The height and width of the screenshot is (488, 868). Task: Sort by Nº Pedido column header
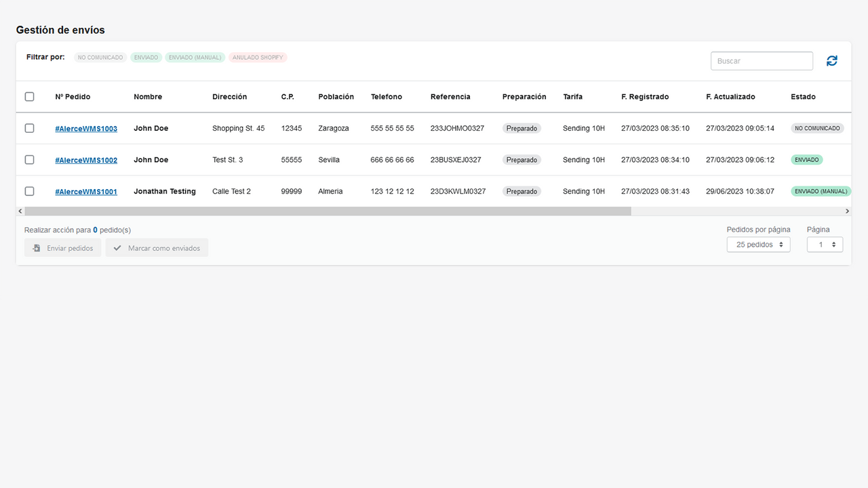point(73,97)
